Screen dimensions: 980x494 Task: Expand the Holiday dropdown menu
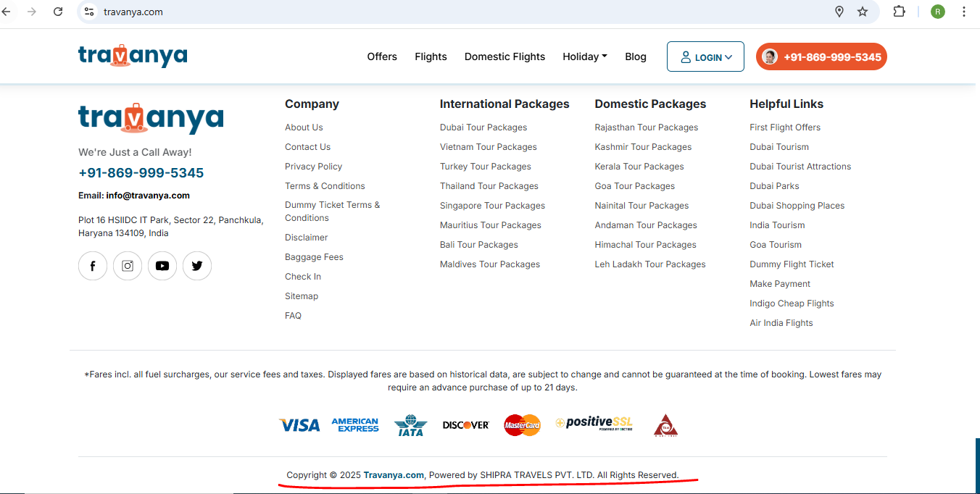[x=585, y=56]
